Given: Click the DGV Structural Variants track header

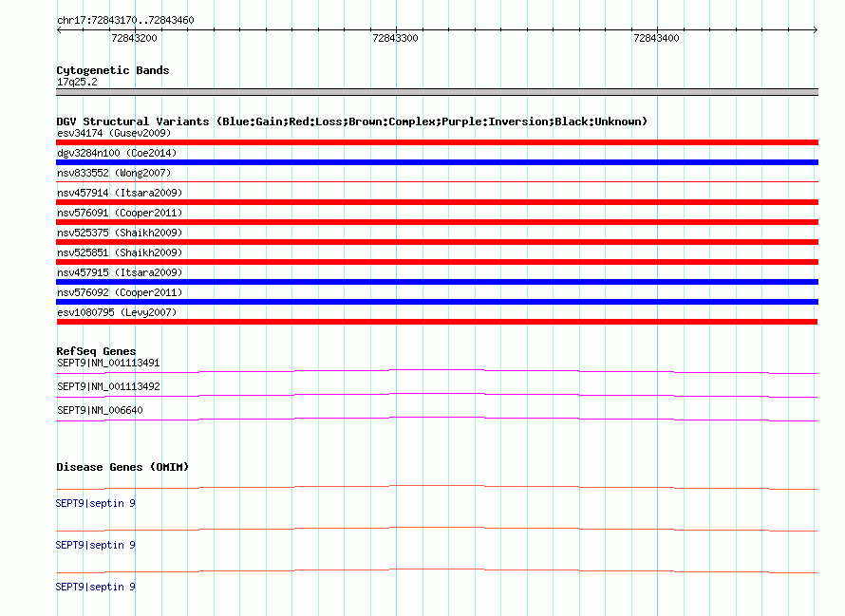Looking at the screenshot, I should [x=351, y=121].
